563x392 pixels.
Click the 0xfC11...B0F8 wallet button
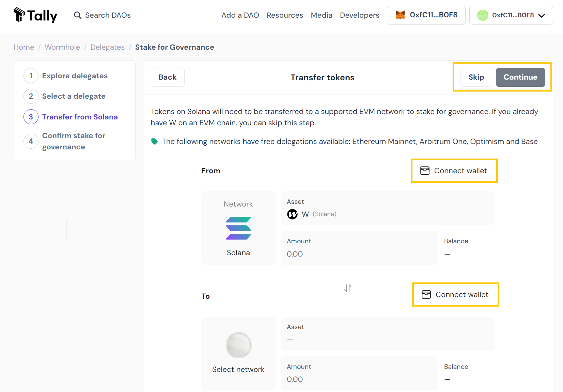click(426, 15)
